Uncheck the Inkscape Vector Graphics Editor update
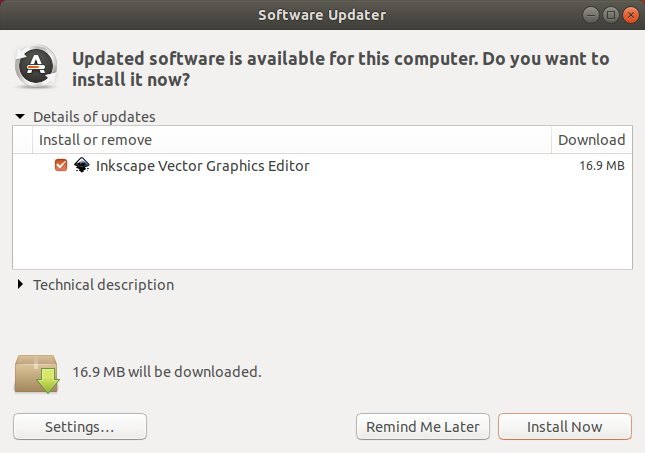 pyautogui.click(x=61, y=166)
